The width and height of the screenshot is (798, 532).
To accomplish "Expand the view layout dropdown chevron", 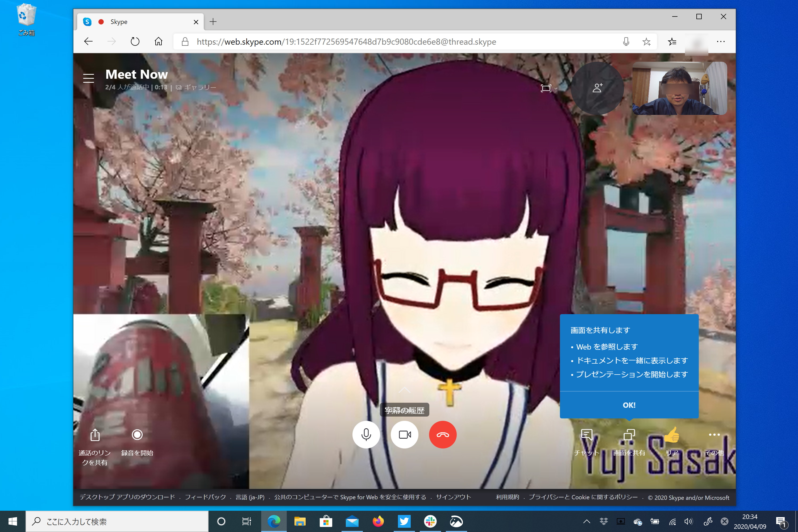I will [556, 89].
